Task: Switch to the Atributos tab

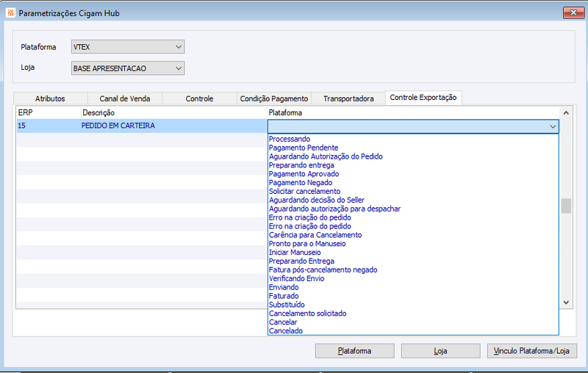Action: (50, 98)
